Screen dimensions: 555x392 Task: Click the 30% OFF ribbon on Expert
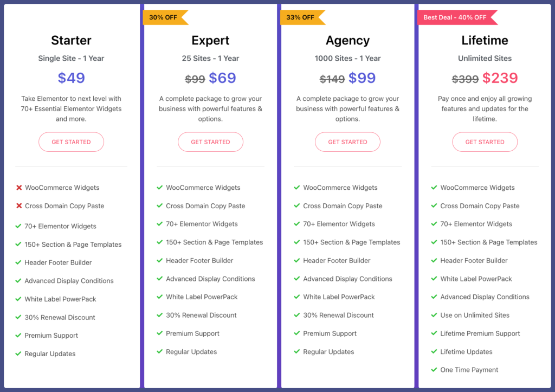coord(165,17)
